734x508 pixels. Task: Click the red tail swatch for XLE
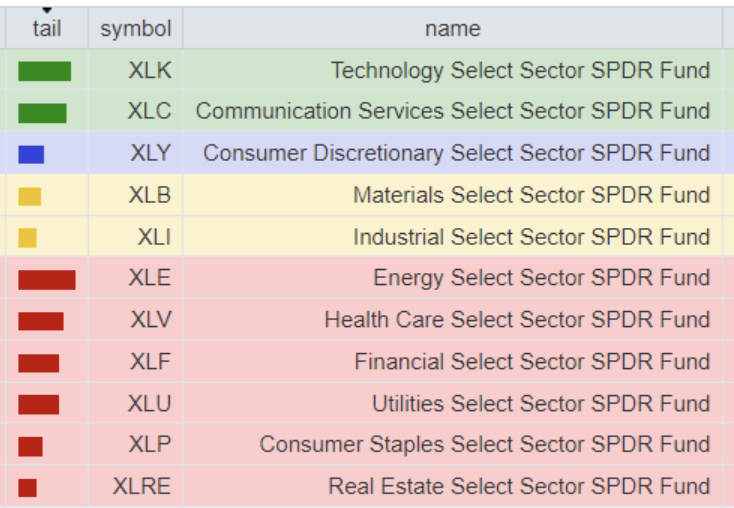click(46, 280)
